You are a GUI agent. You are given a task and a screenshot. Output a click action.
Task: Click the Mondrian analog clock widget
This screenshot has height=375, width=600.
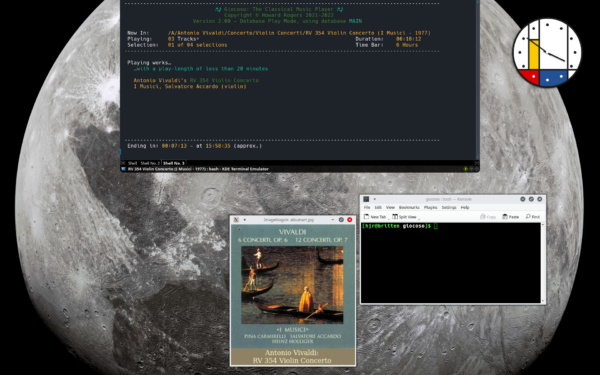pos(547,53)
